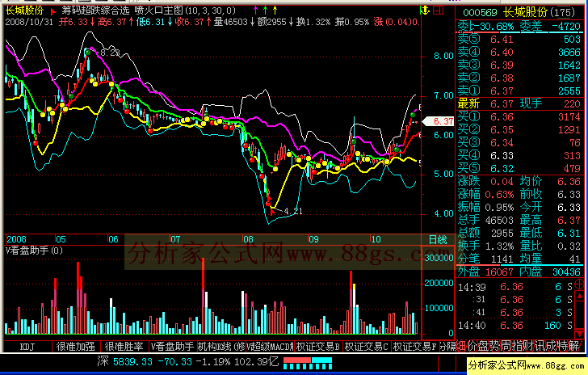Click stock code 000569 in header

point(480,12)
